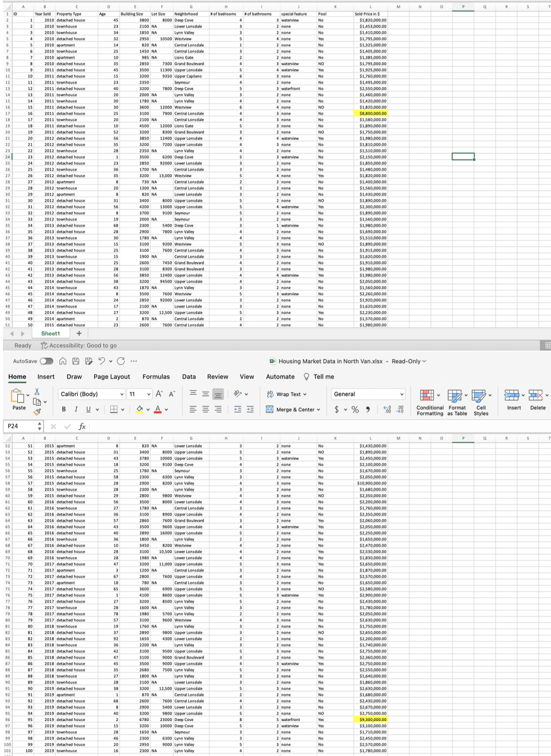Apply the yellow fill color bucket
The height and width of the screenshot is (756, 551).
click(139, 409)
